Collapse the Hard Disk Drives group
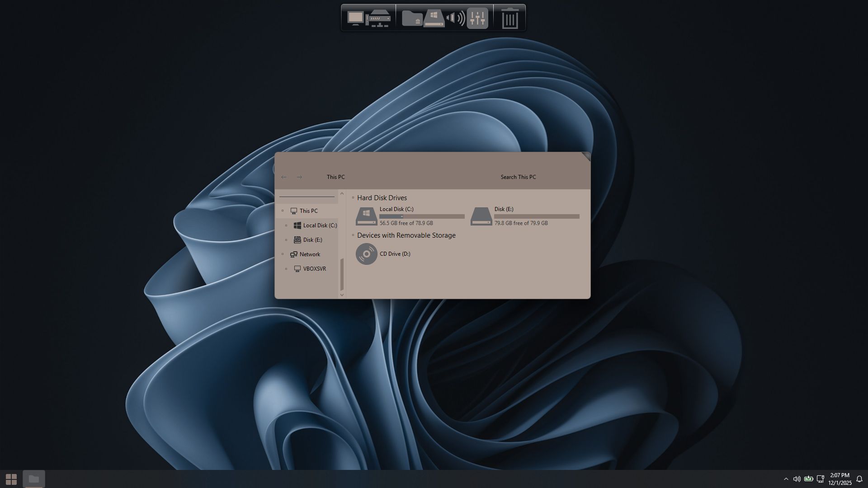Viewport: 868px width, 488px height. [x=353, y=197]
